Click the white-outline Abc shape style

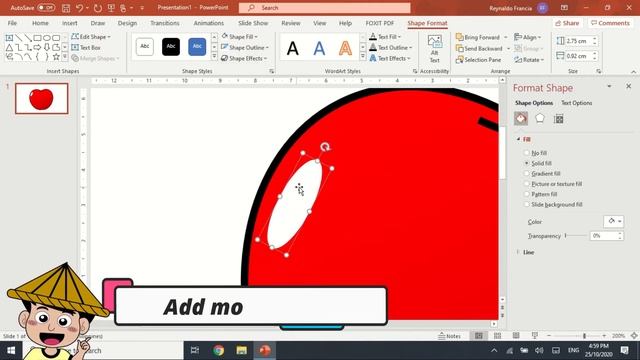(x=144, y=47)
